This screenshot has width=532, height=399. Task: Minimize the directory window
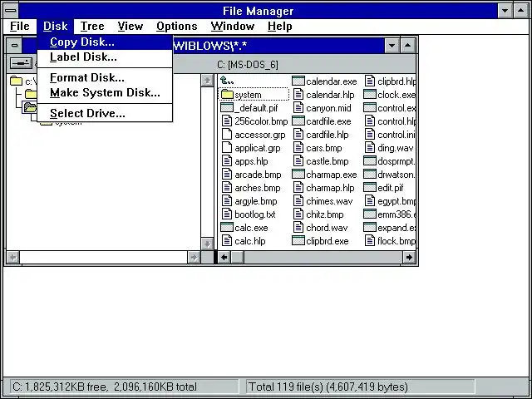[392, 45]
